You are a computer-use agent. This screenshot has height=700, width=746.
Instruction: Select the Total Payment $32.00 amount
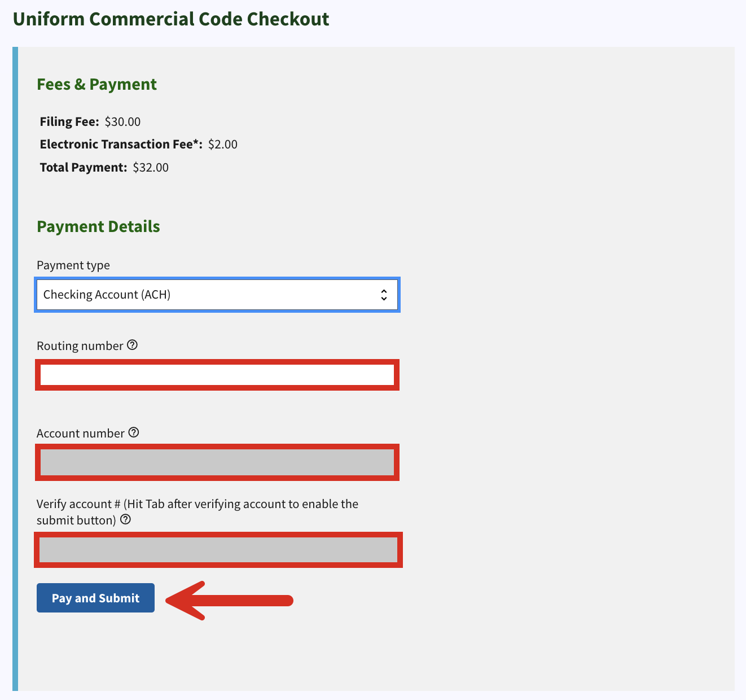pos(151,168)
